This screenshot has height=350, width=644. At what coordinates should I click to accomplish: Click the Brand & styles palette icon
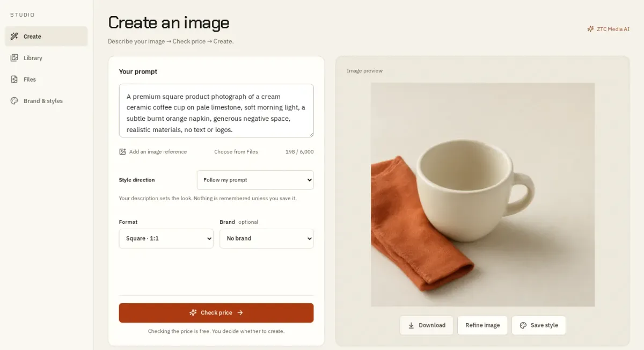point(14,101)
